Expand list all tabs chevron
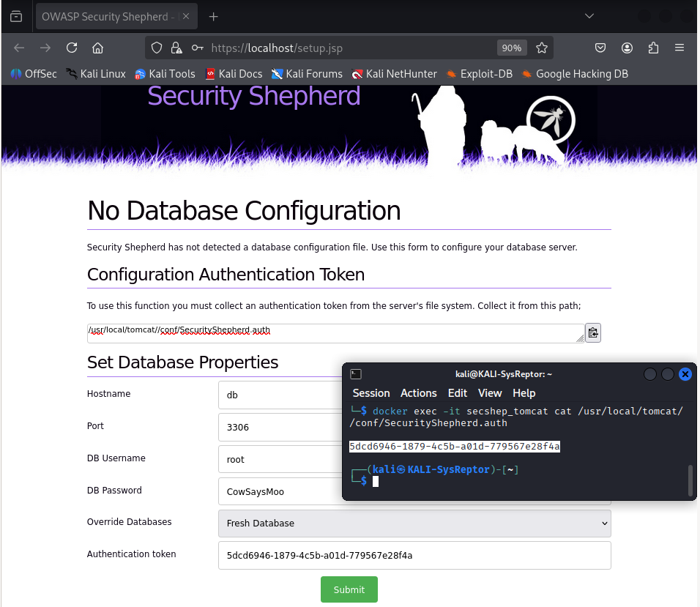This screenshot has width=700, height=607. coord(589,16)
